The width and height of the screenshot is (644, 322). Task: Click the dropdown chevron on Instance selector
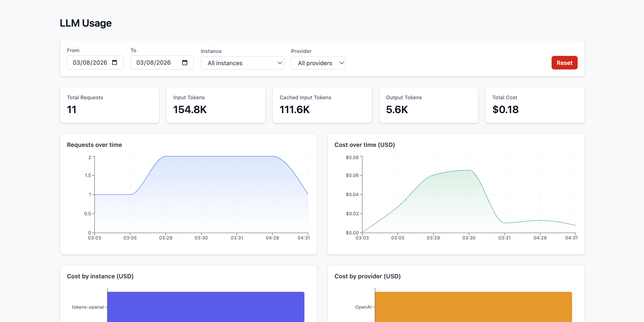click(279, 63)
